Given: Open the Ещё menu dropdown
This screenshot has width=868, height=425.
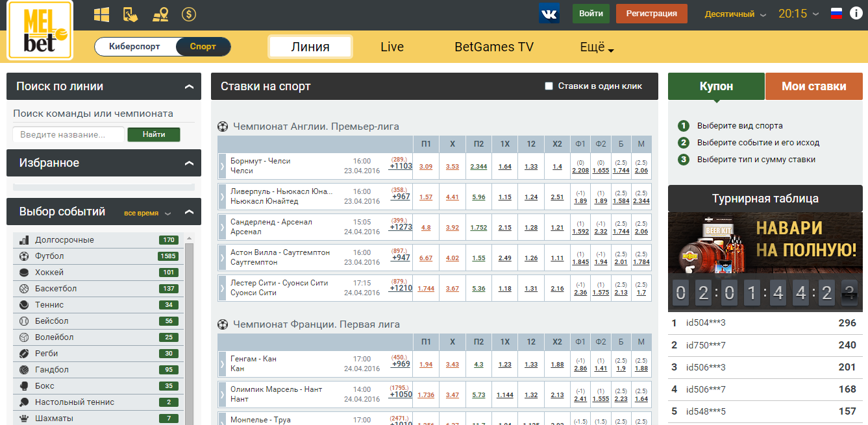Looking at the screenshot, I should tap(597, 47).
